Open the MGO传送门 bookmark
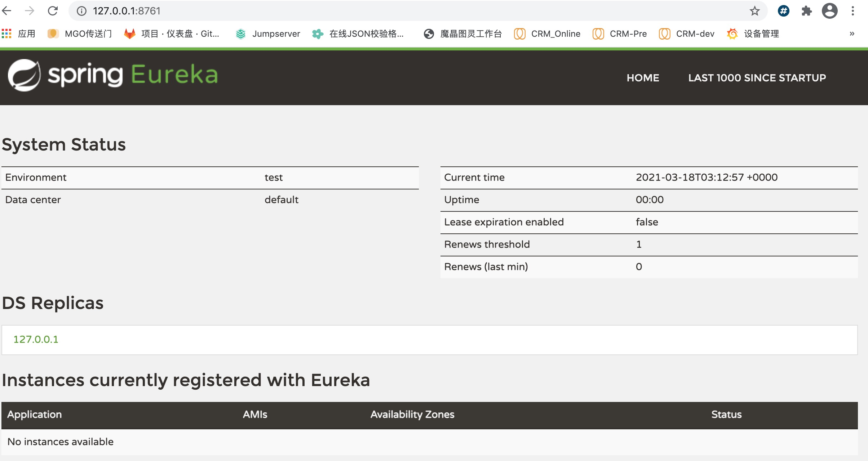Screen dimensions: 868x461 [80, 34]
